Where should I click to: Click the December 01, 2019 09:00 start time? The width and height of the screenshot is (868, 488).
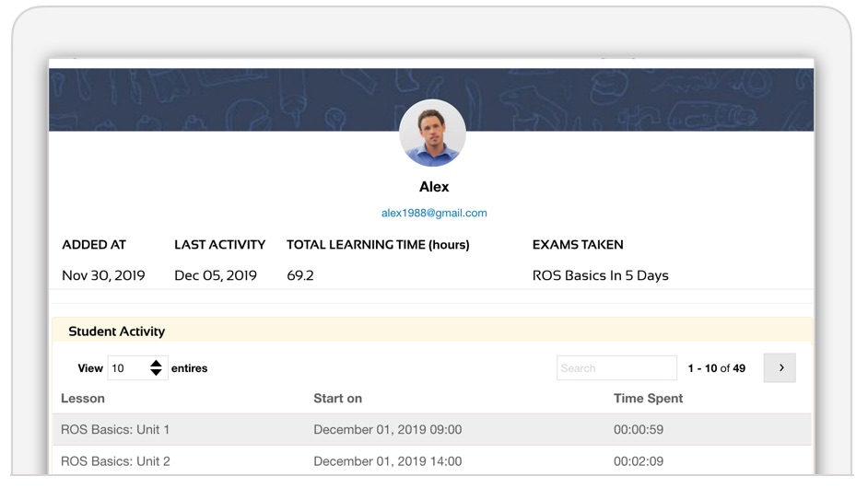pyautogui.click(x=388, y=429)
